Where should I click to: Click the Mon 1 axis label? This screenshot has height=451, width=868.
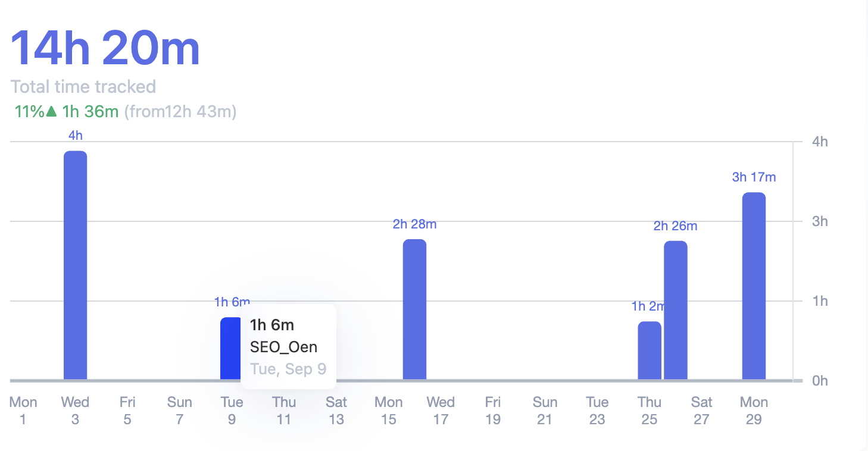[23, 411]
